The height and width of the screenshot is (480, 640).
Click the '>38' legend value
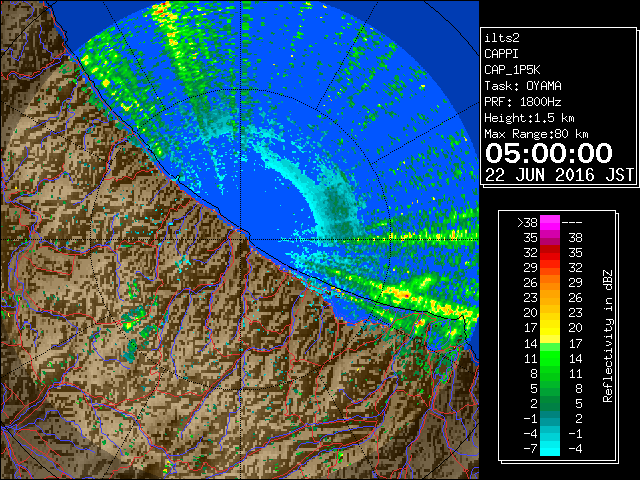(527, 222)
